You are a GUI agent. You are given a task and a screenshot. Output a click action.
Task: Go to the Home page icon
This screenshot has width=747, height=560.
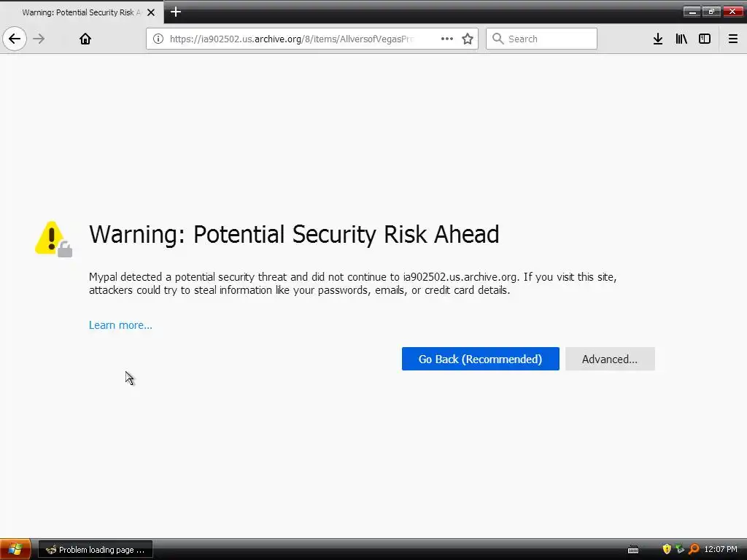85,39
